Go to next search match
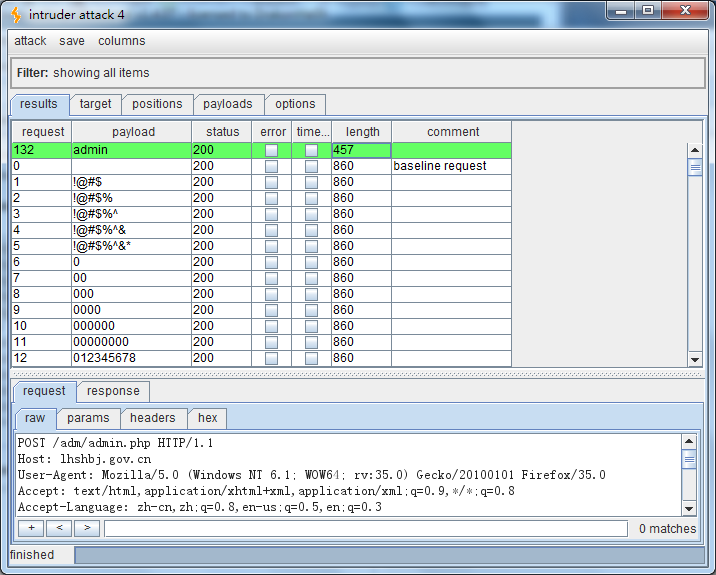 pos(87,528)
